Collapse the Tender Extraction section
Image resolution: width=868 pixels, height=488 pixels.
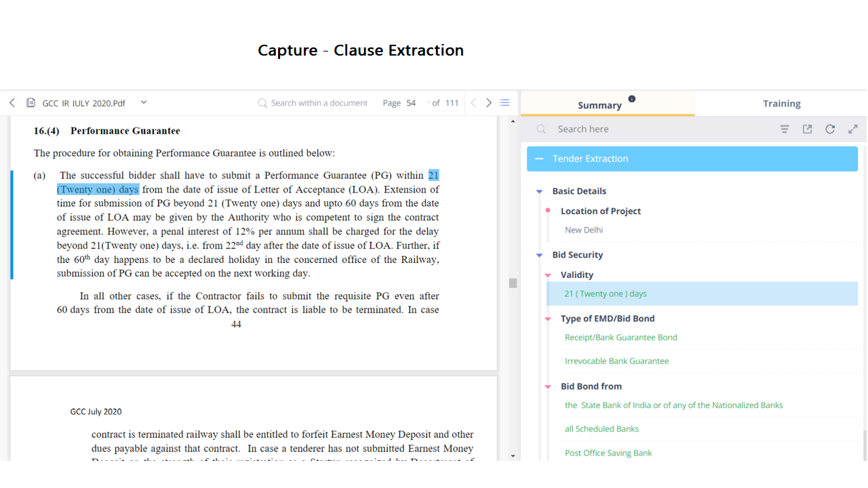539,159
